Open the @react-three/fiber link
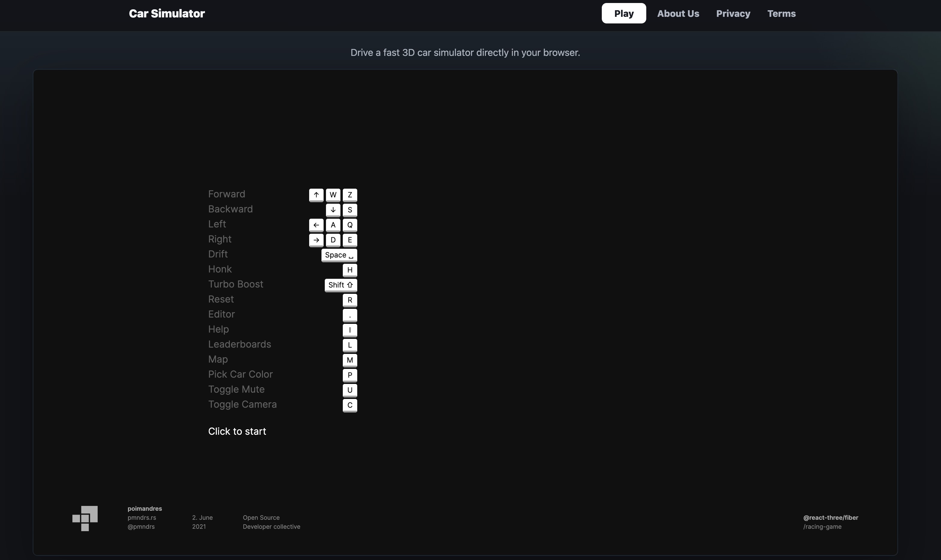941x560 pixels. click(x=830, y=518)
